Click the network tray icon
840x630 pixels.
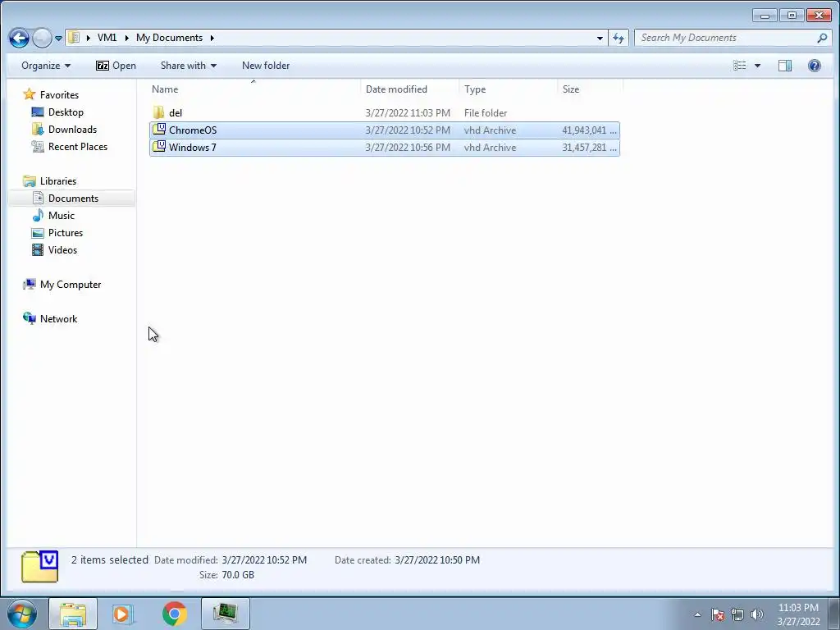point(737,614)
